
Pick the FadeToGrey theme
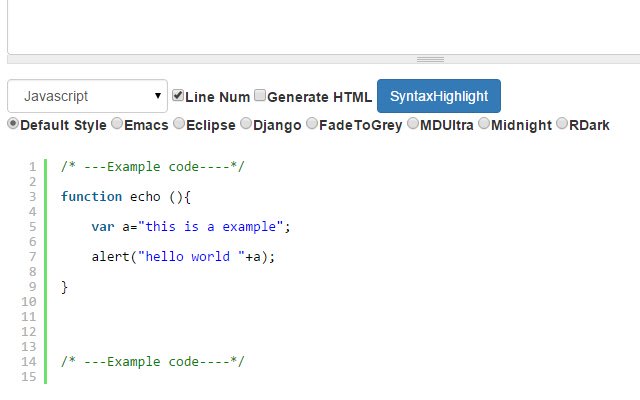(x=312, y=123)
